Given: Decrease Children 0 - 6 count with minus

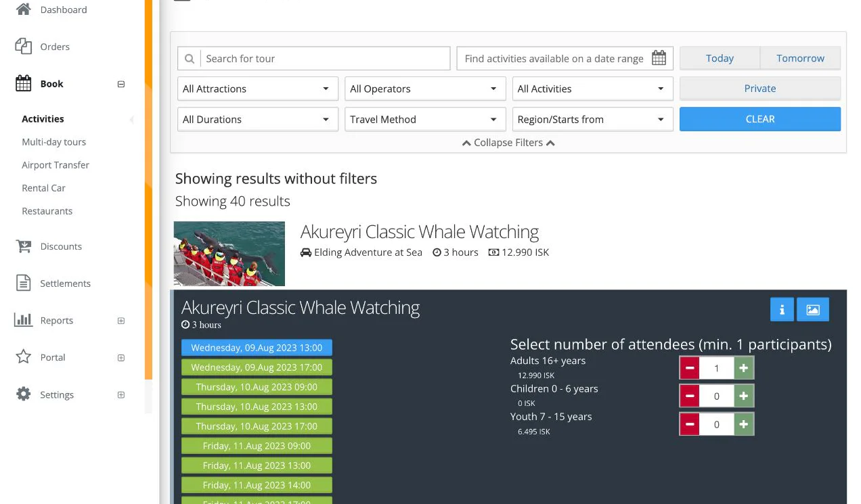Looking at the screenshot, I should [x=690, y=396].
